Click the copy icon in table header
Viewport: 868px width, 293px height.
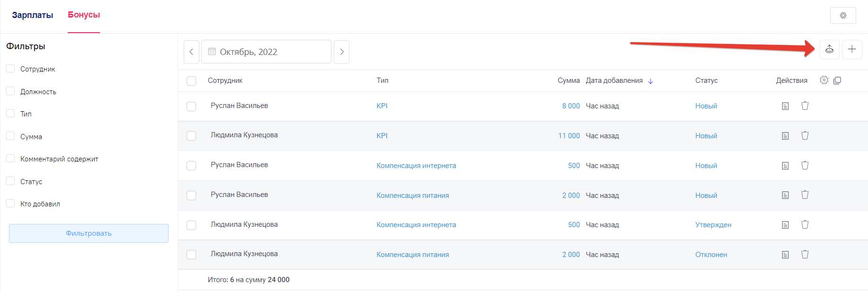point(837,80)
